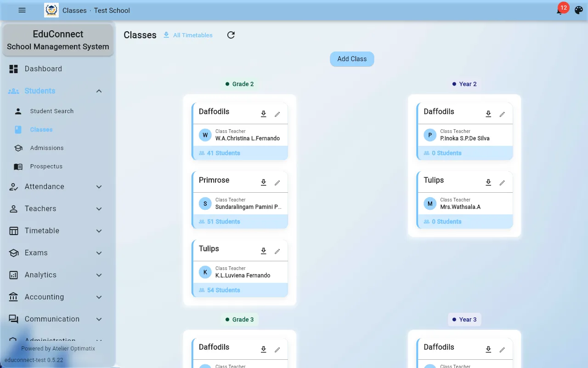
Task: Click the 51 Students count
Action: [x=223, y=222]
